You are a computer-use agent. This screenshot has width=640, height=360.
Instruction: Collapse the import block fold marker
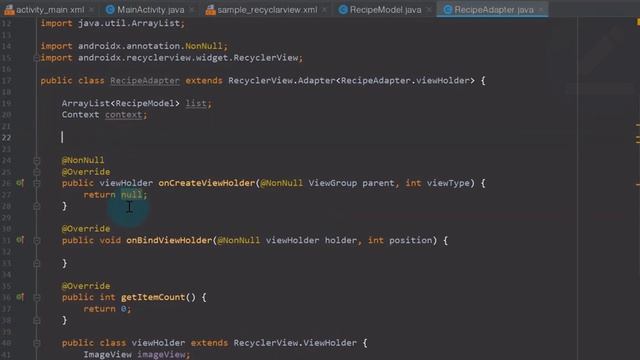36,58
